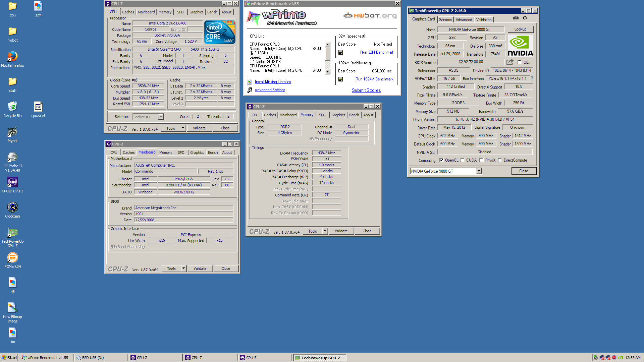Viewport: 644px width, 362px height.
Task: Click the system tray clock 12:53 AM
Action: point(633,358)
